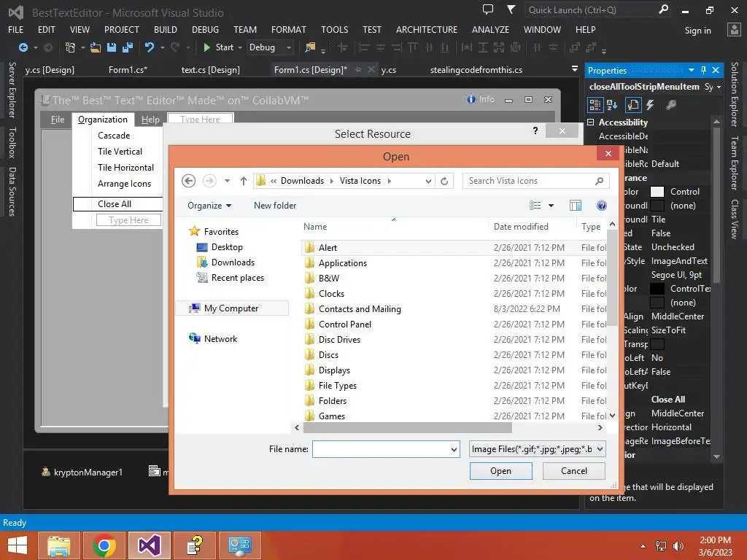Select the Contacts and Mailing folder
747x560 pixels.
coord(360,309)
